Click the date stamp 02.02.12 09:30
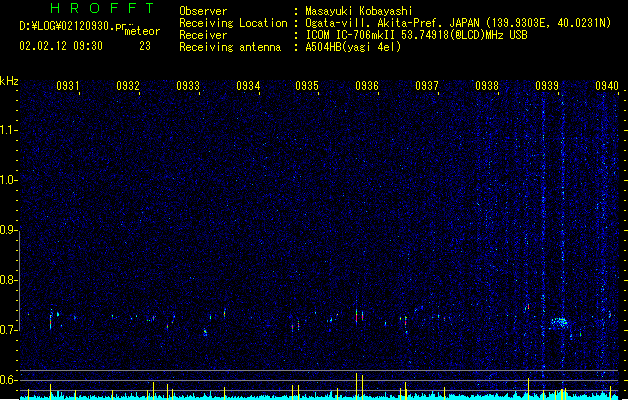The width and height of the screenshot is (629, 400). pyautogui.click(x=61, y=46)
